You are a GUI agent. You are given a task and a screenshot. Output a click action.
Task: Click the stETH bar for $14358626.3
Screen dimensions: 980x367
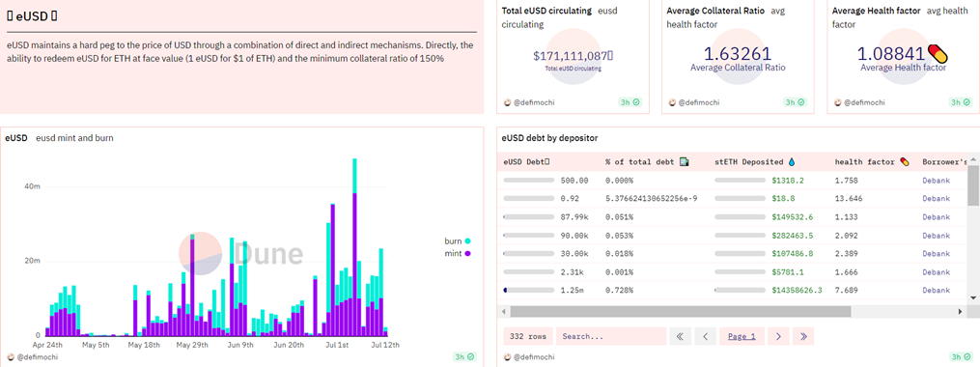pos(740,290)
